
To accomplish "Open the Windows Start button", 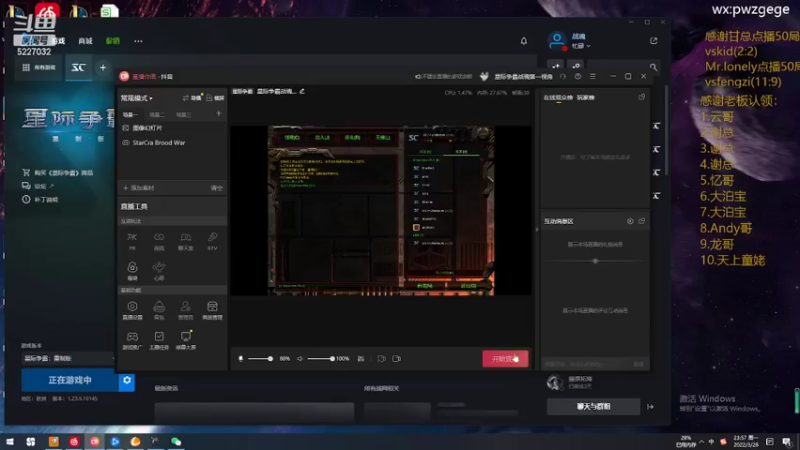I will 10,441.
